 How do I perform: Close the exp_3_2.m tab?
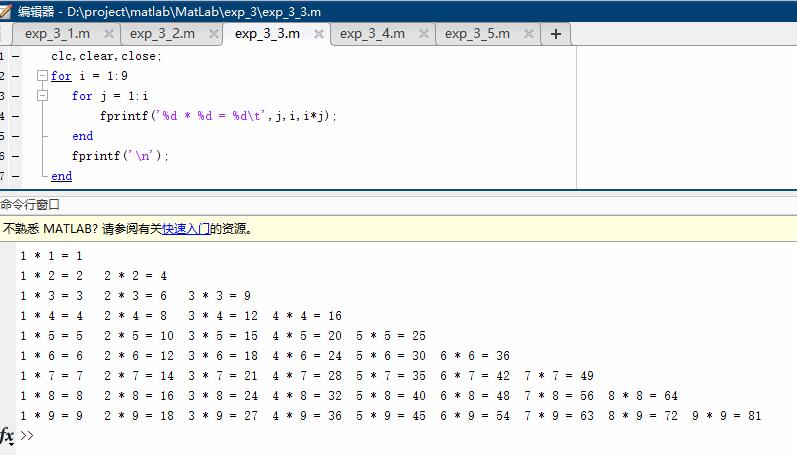(x=214, y=34)
